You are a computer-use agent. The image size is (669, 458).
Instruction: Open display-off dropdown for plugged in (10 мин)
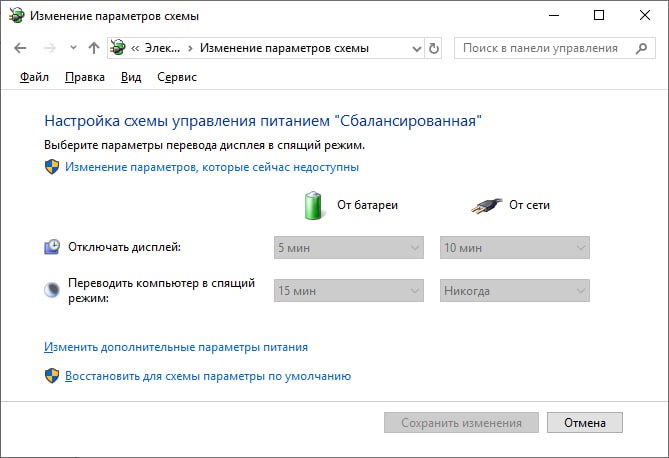pyautogui.click(x=514, y=247)
